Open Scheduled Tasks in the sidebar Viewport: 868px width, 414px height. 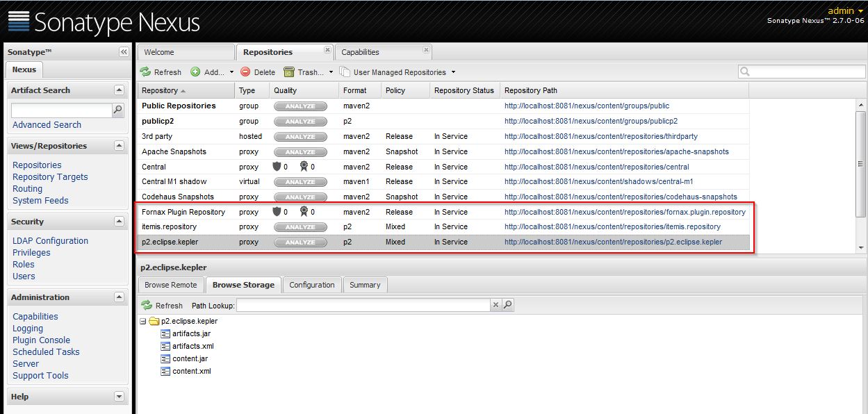tap(46, 352)
